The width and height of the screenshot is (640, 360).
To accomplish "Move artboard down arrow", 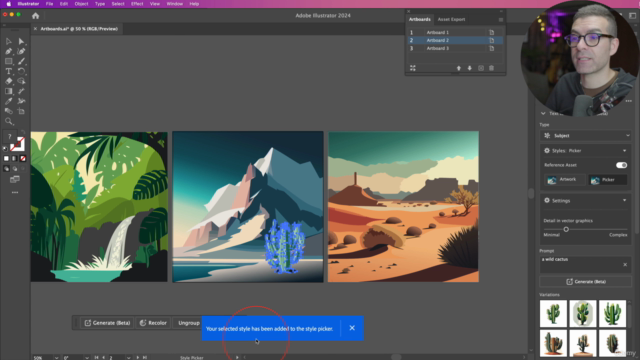I will tap(469, 68).
